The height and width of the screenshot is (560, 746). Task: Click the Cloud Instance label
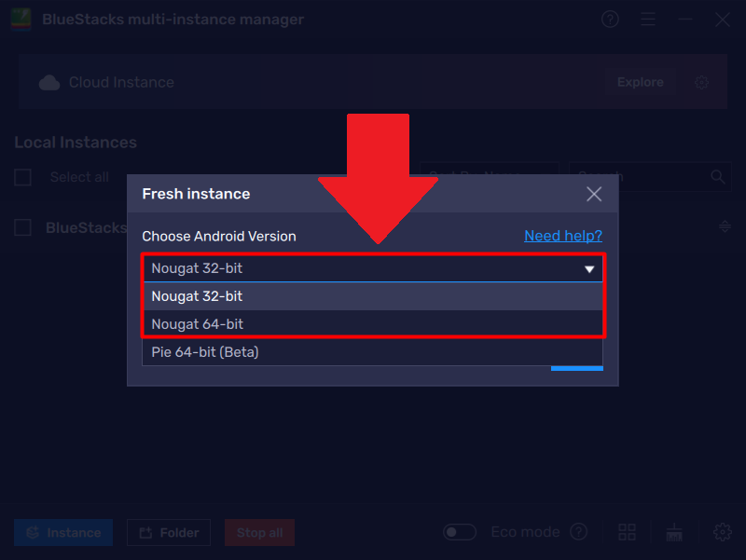tap(121, 82)
